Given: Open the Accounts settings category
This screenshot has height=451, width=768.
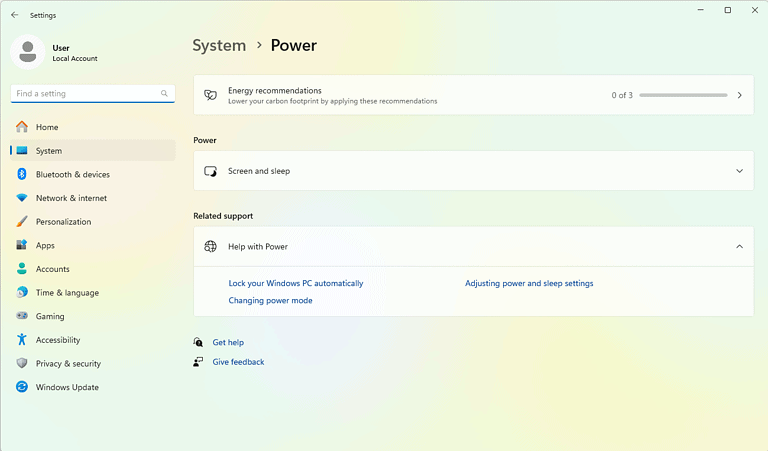Looking at the screenshot, I should point(52,269).
